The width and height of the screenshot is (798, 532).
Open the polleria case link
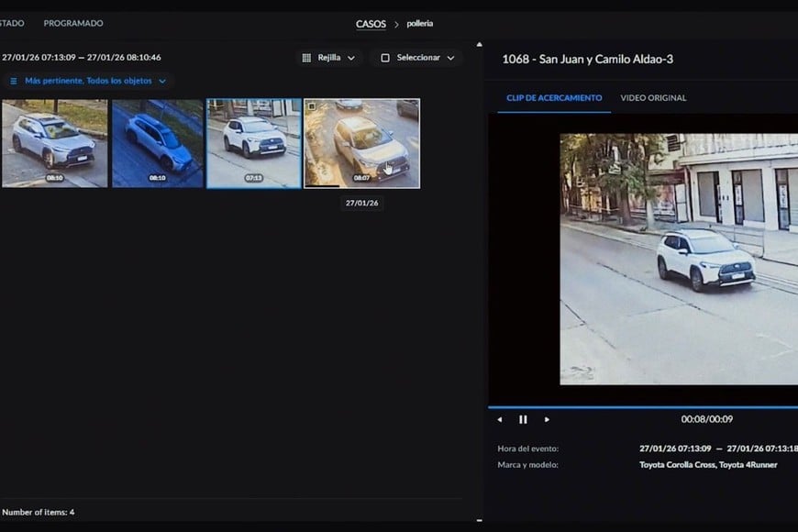coord(419,24)
